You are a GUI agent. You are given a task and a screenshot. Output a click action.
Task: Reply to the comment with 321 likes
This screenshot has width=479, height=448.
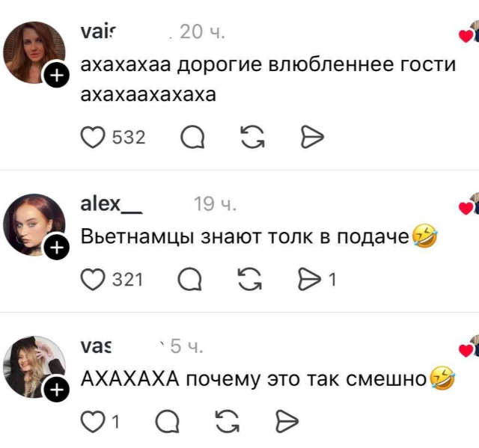(190, 279)
